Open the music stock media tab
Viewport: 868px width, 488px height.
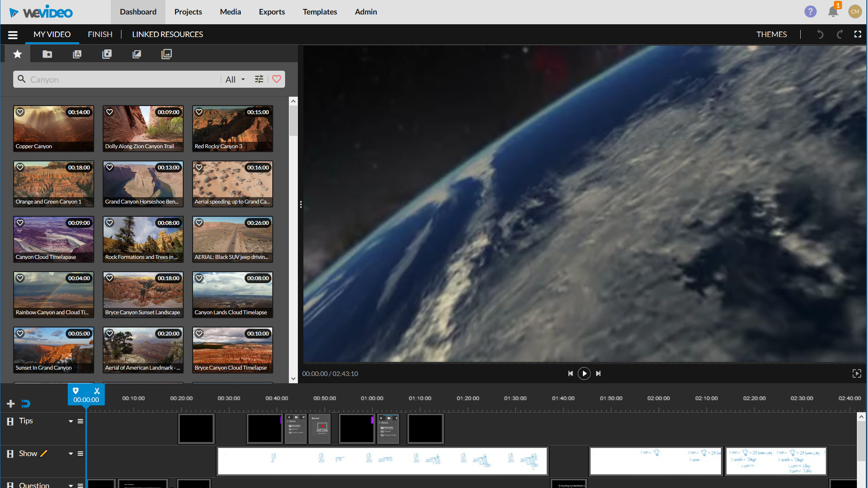[107, 54]
